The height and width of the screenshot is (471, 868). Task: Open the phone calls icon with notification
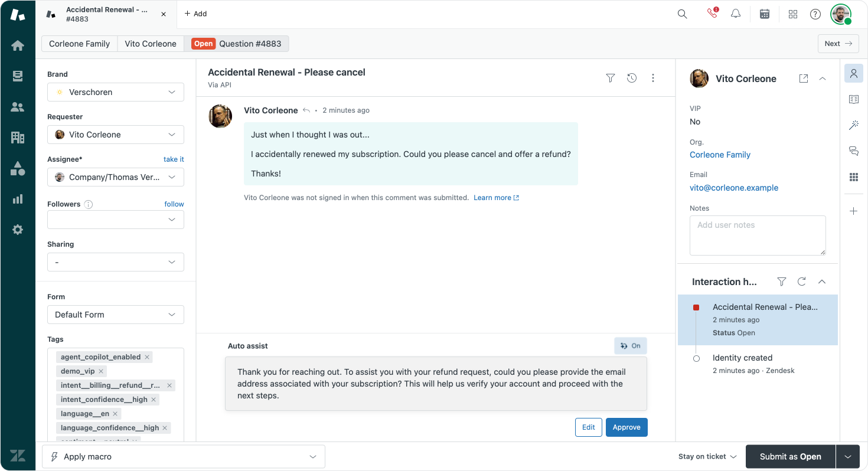[713, 14]
